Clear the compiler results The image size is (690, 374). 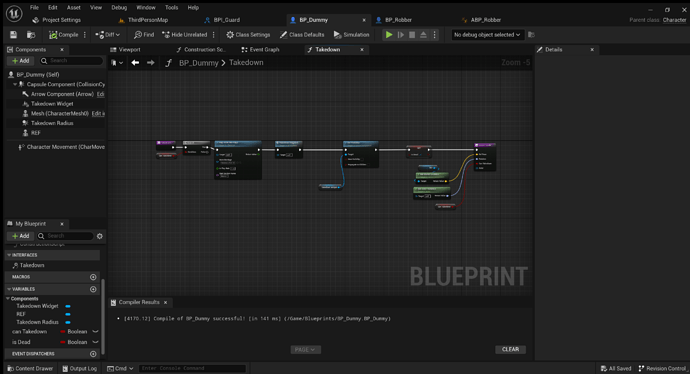tap(510, 349)
